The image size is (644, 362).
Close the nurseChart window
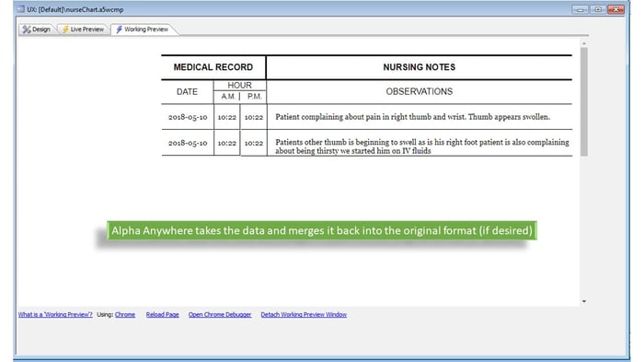click(615, 9)
